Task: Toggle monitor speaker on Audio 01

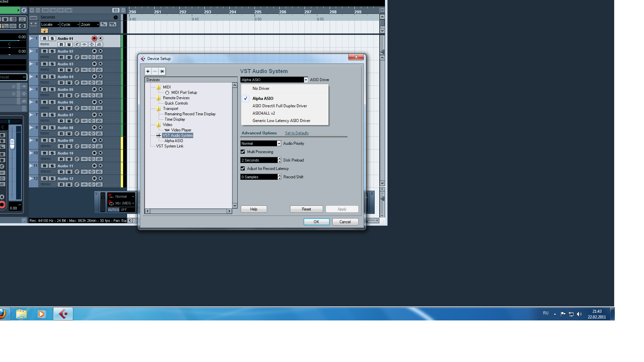Action: click(x=101, y=39)
